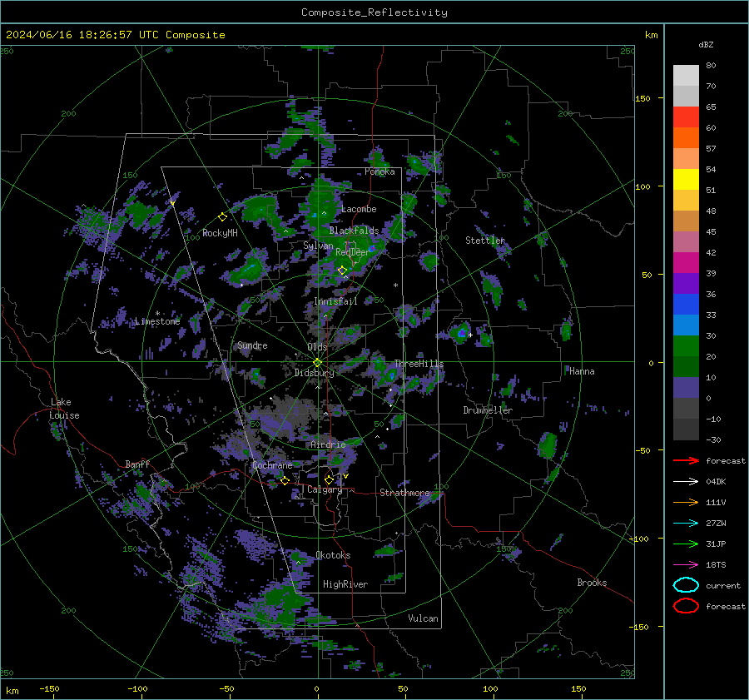Click the 0 dBZ purple color swatch

pos(686,388)
